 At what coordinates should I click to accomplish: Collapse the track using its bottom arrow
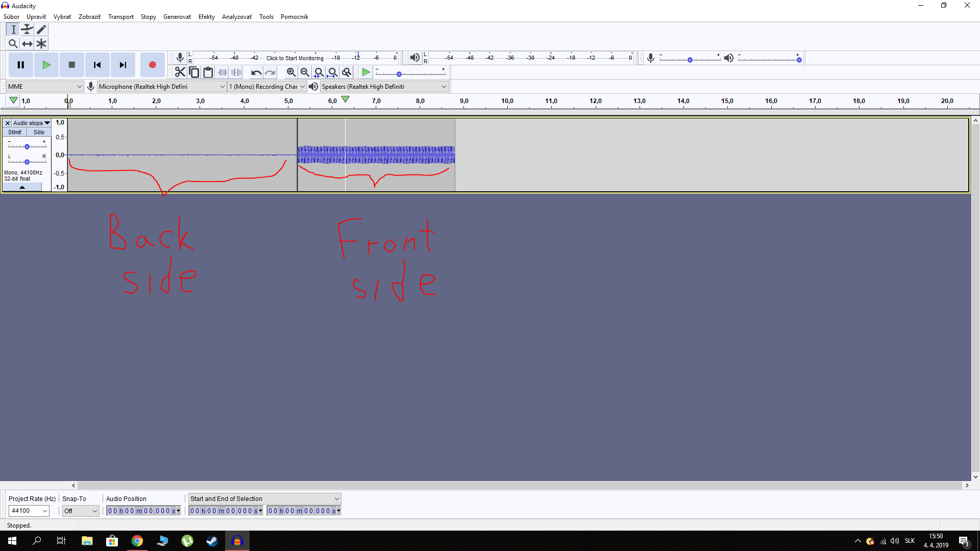pos(22,187)
